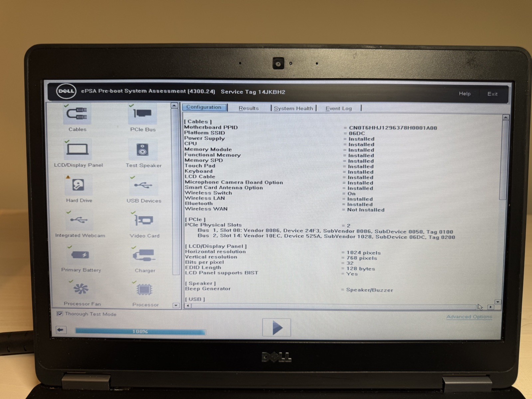Click the Dell logo in header
532x399 pixels.
[66, 91]
